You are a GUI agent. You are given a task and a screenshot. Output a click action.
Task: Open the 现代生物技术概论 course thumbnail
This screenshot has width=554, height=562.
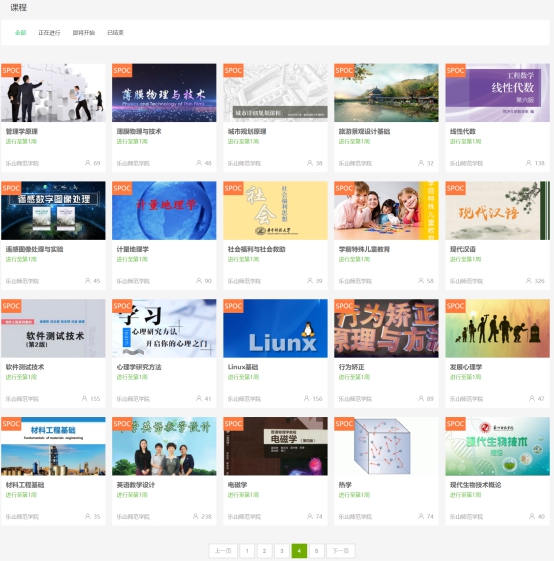[497, 446]
